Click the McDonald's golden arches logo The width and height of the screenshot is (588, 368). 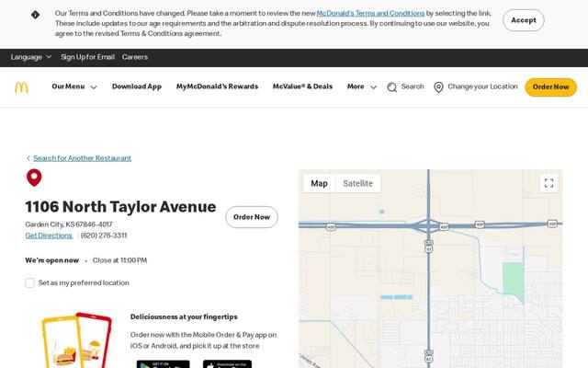pos(21,87)
